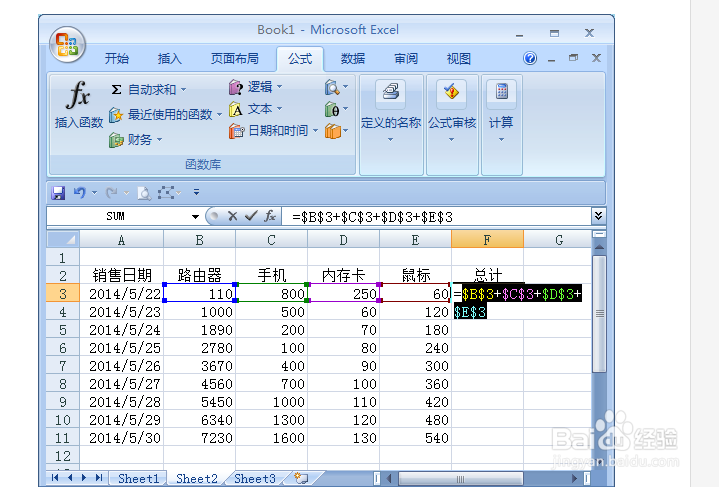Switch to the 开始 (Home) tab
The image size is (719, 487).
[x=117, y=59]
